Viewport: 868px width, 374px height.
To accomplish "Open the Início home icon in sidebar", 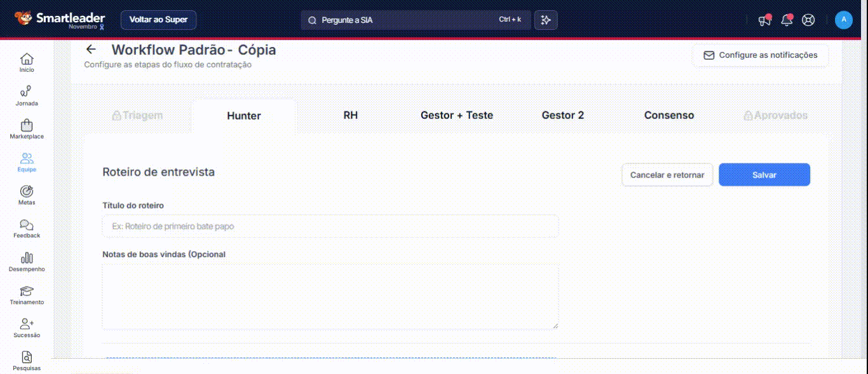I will click(x=27, y=59).
